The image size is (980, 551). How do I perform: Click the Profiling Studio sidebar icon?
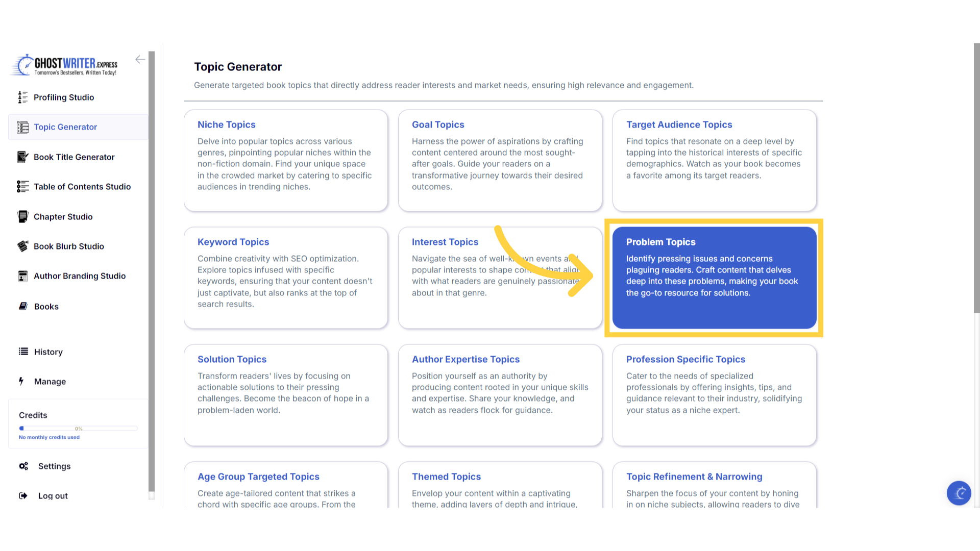click(x=22, y=97)
